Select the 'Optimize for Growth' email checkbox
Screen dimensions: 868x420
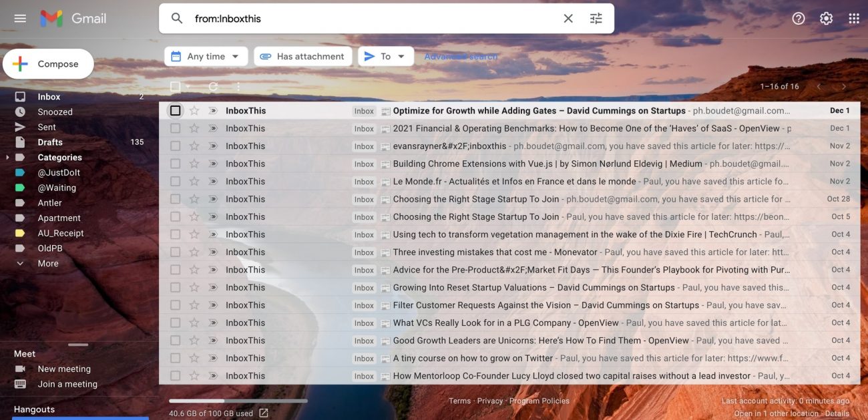coord(175,111)
